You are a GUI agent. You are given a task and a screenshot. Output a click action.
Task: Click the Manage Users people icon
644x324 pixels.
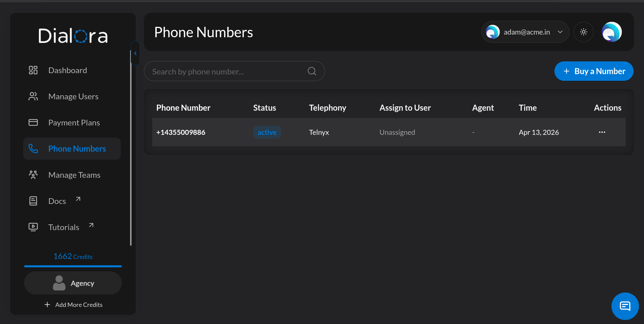[x=33, y=97]
